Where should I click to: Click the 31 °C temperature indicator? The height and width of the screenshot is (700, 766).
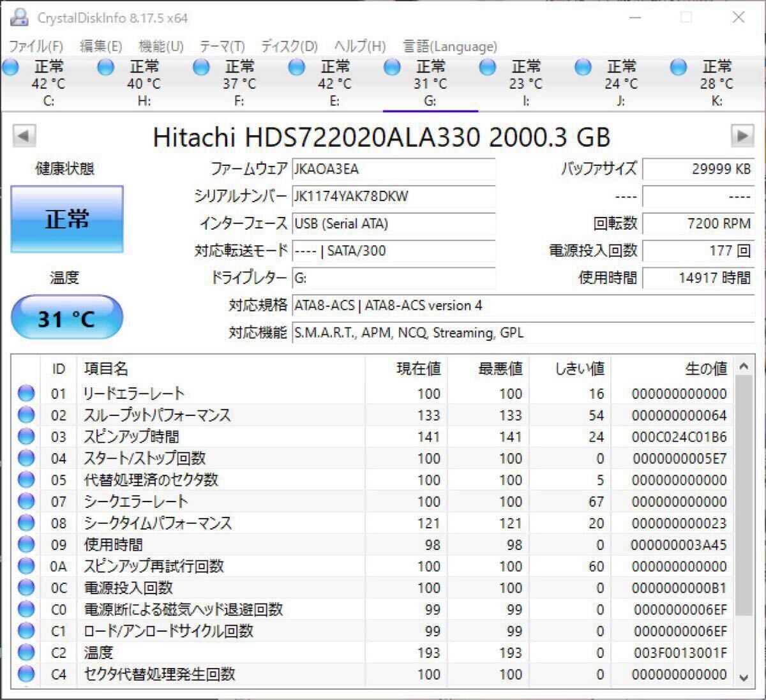click(x=66, y=318)
